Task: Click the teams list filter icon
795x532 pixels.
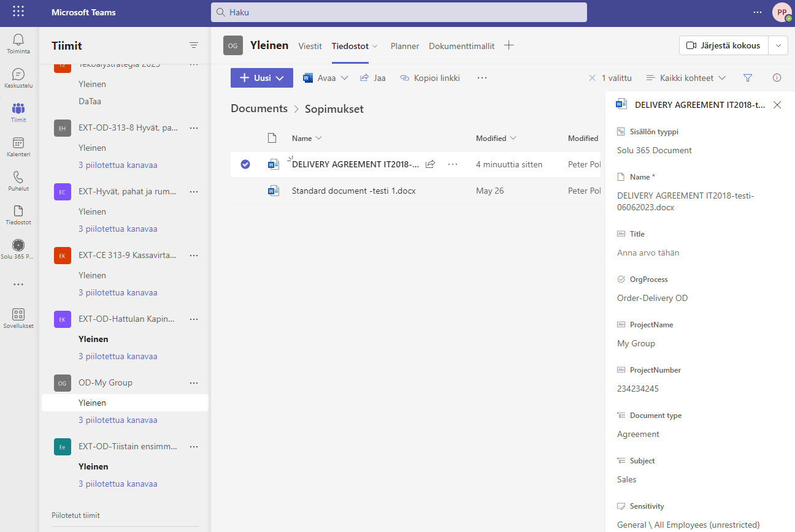Action: point(194,45)
